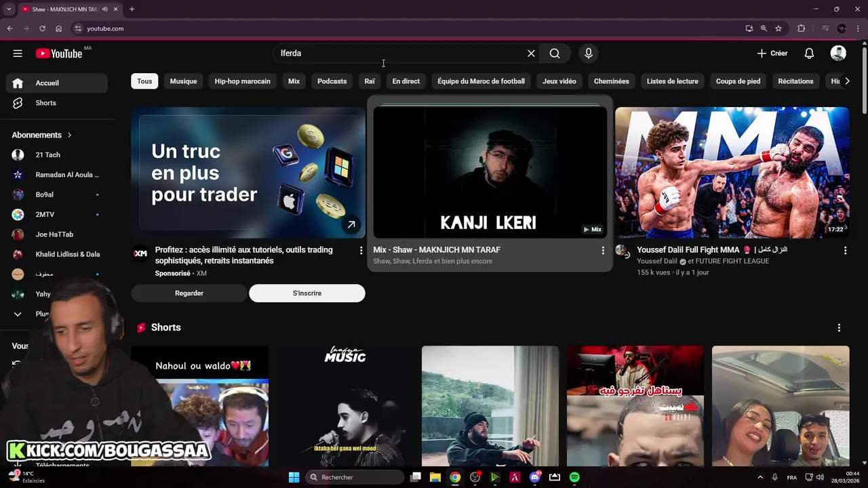Viewport: 868px width, 488px height.
Task: Select the Musique filter chip
Action: click(x=183, y=81)
